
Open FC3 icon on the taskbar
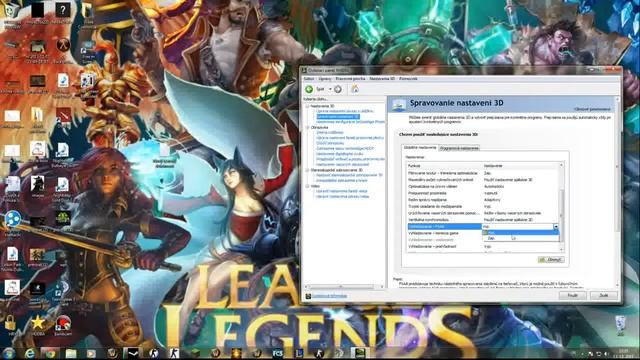[x=278, y=353]
